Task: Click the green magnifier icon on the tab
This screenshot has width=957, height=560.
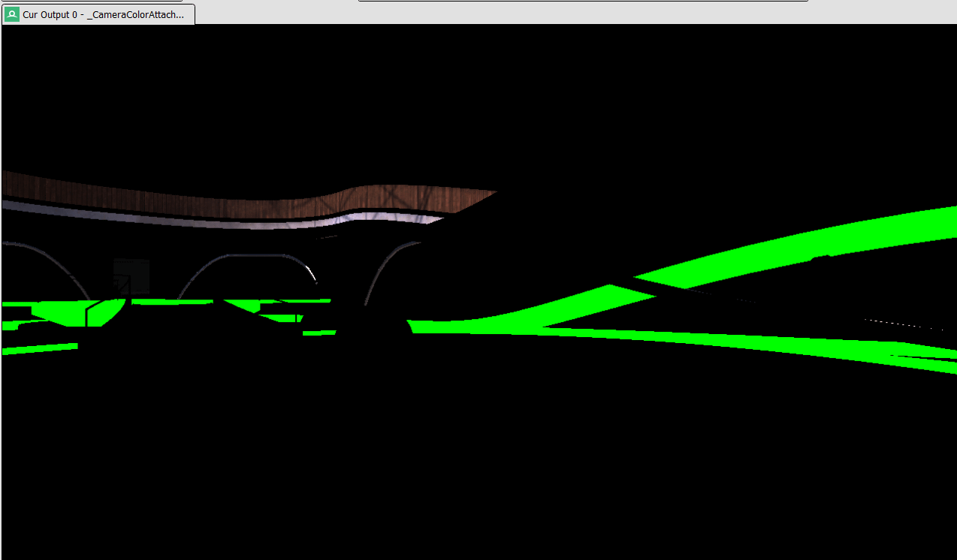Action: [11, 14]
